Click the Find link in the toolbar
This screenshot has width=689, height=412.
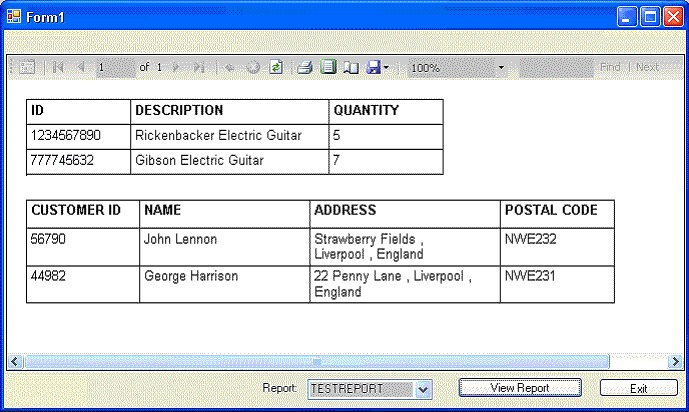610,67
